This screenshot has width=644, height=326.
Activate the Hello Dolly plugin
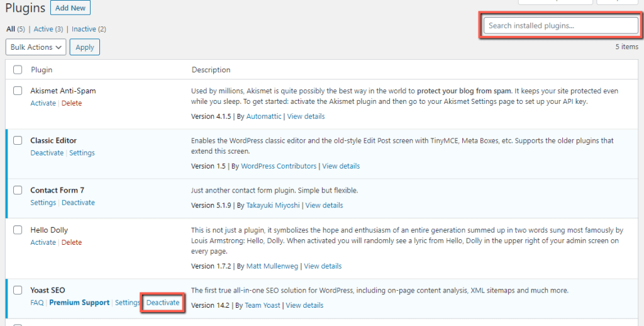(43, 242)
